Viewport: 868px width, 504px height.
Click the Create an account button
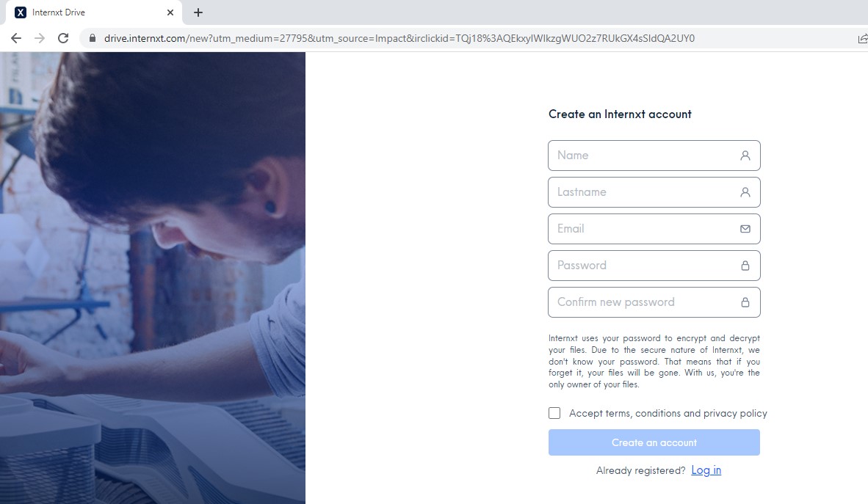[654, 442]
